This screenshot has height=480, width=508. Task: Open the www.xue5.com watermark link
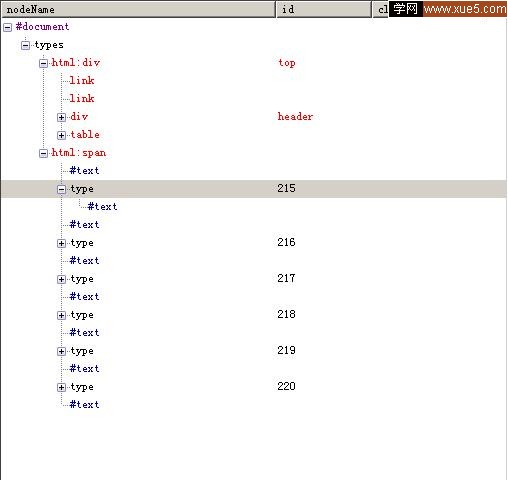pos(465,9)
